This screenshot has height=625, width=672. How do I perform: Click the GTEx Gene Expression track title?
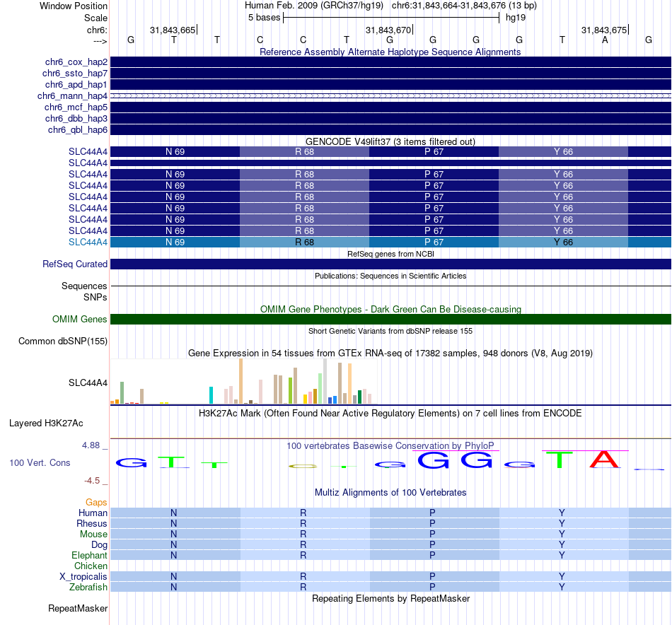coord(390,354)
